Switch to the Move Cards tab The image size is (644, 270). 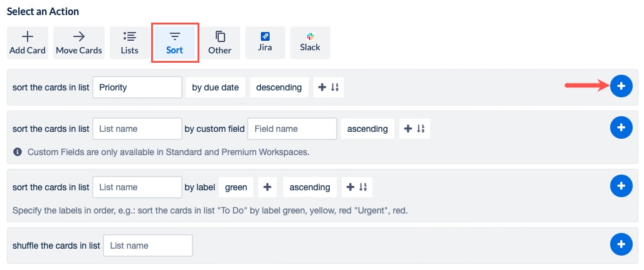pyautogui.click(x=79, y=43)
